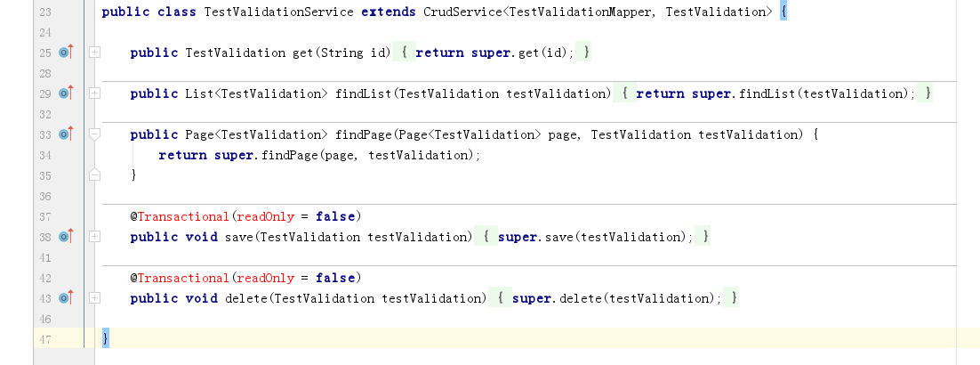
Task: Click the override marker next to findPage
Action: tap(65, 134)
